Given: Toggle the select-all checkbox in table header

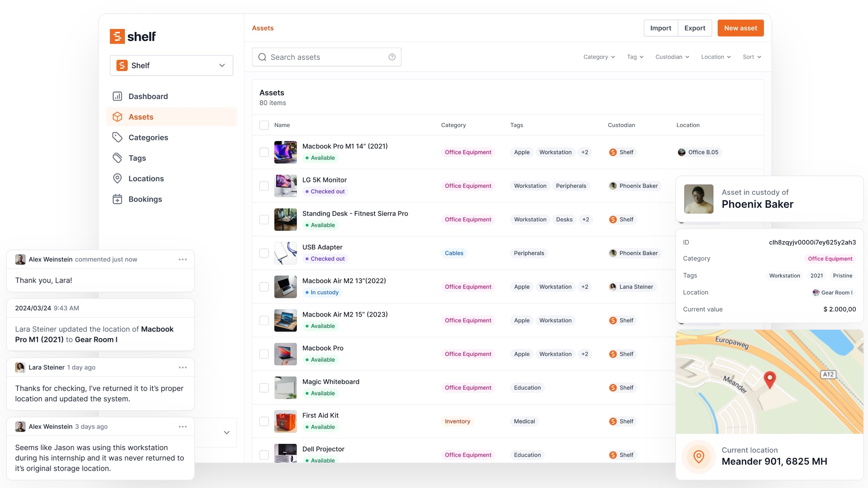Looking at the screenshot, I should click(264, 125).
